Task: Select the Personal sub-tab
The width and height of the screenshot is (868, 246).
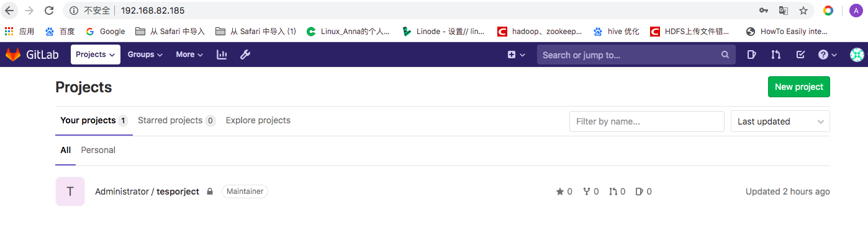Action: pyautogui.click(x=98, y=150)
